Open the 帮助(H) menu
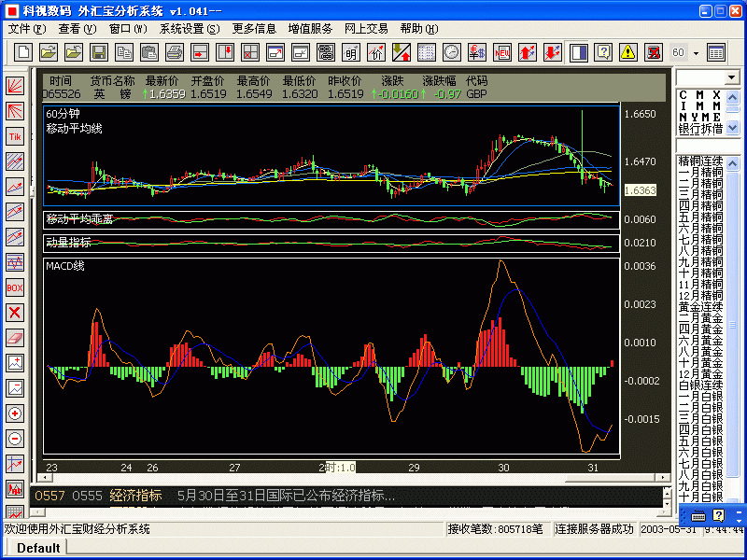The height and width of the screenshot is (560, 747). [419, 29]
